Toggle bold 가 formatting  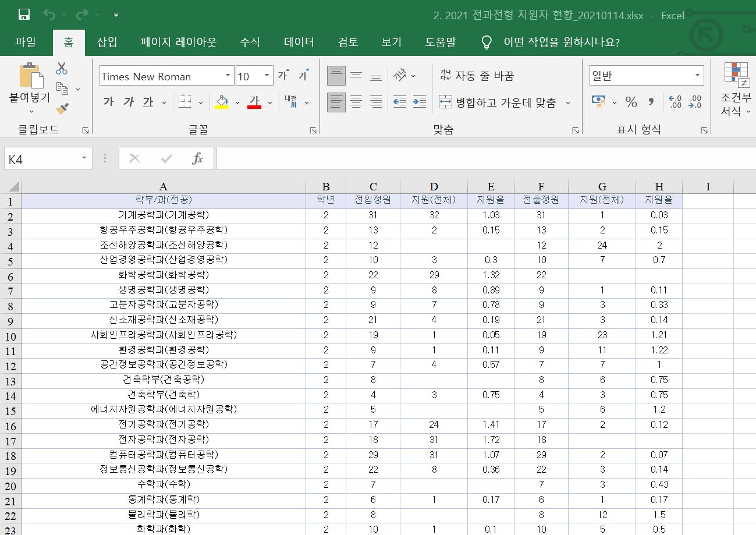pos(108,102)
